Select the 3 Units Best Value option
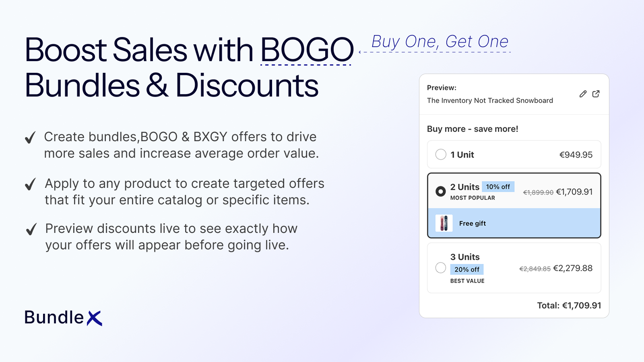 (441, 268)
